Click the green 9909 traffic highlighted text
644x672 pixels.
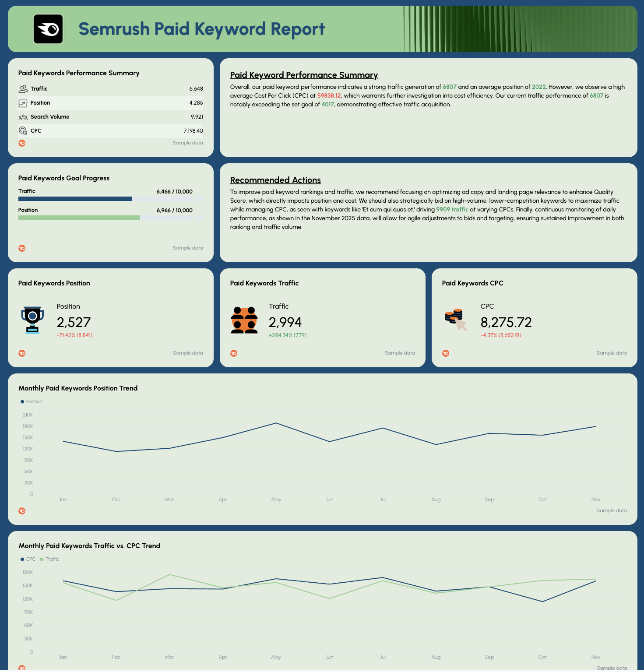coord(452,209)
